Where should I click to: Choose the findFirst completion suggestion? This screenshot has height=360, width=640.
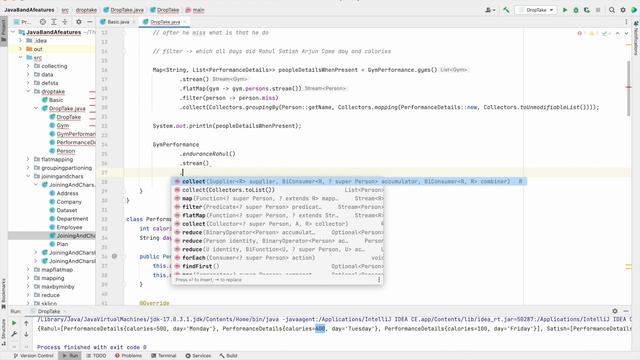278,266
